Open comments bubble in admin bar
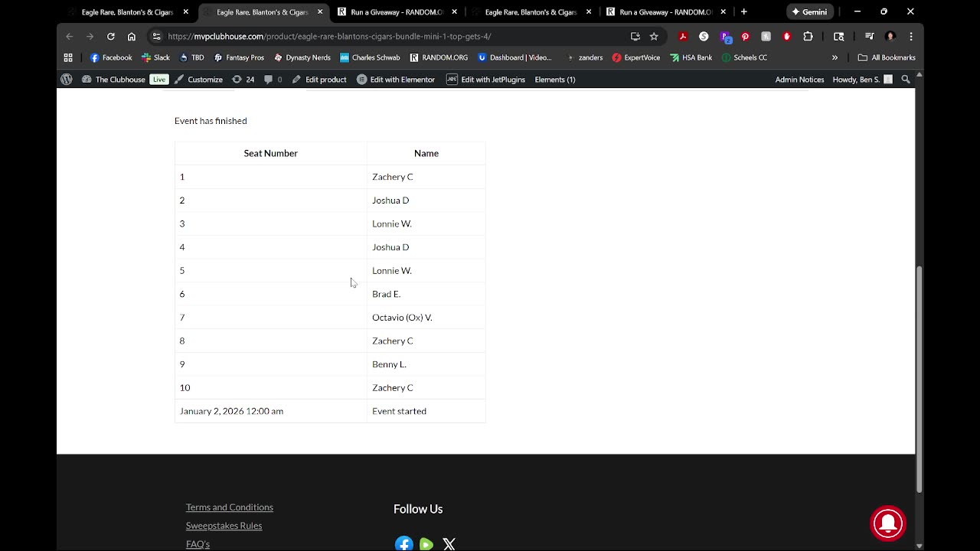The image size is (980, 551). [x=273, y=80]
